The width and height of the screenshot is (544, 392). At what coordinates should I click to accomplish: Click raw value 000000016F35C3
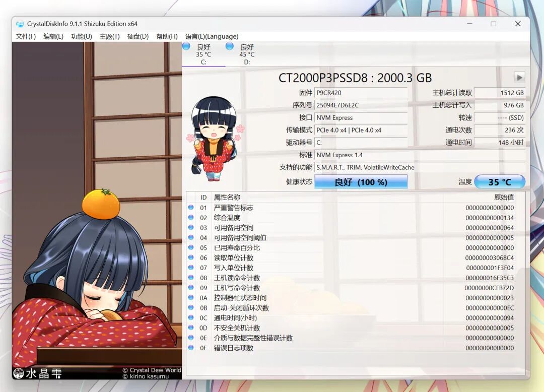tap(490, 278)
